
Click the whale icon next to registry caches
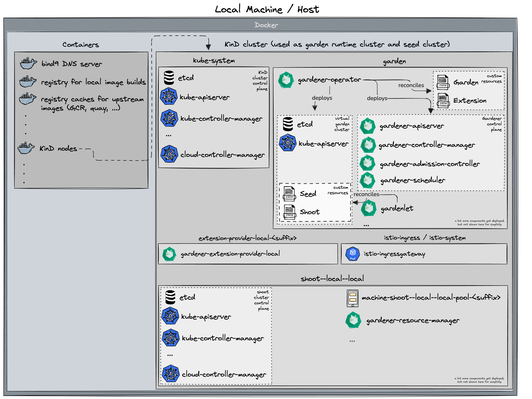pyautogui.click(x=28, y=99)
